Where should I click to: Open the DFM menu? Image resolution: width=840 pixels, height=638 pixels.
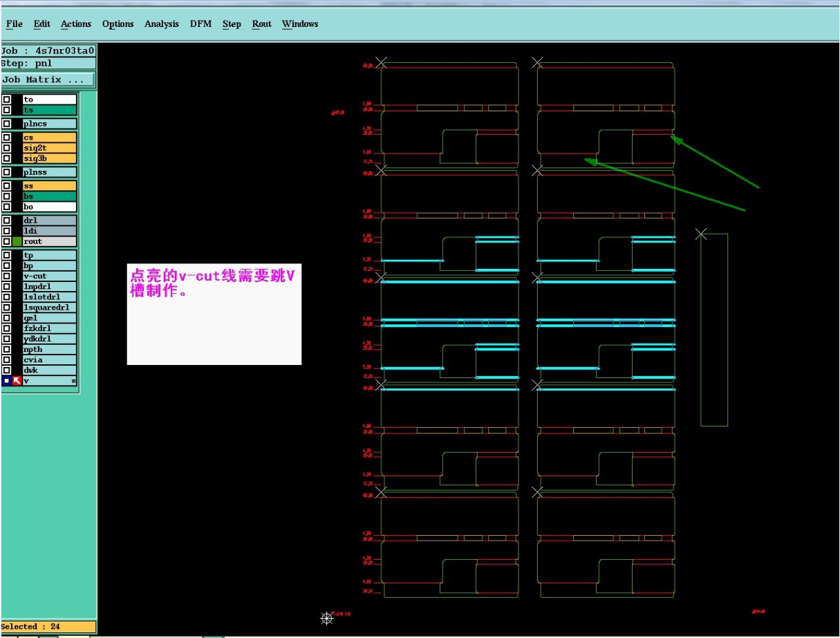click(x=200, y=24)
